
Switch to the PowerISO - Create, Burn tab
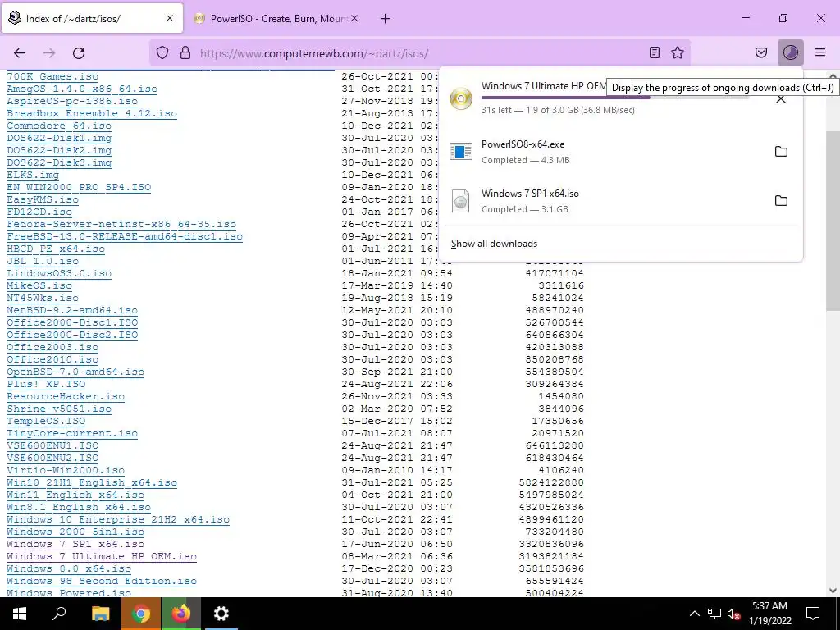276,19
